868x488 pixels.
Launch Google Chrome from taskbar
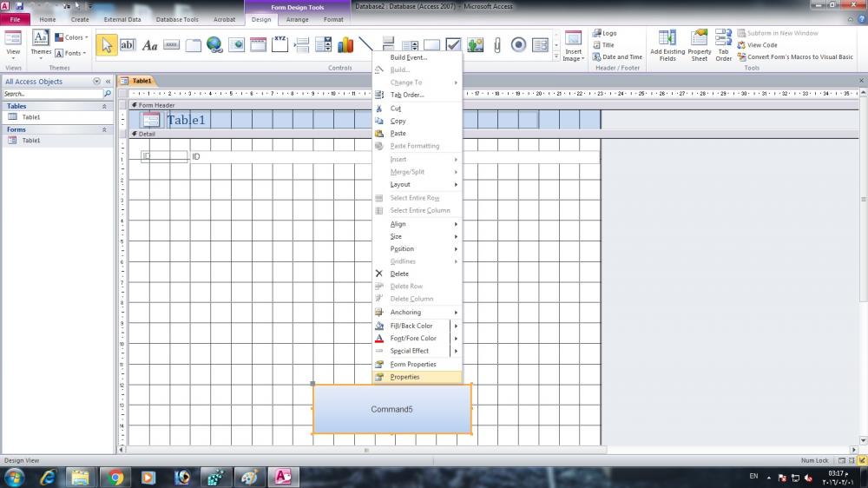(115, 477)
